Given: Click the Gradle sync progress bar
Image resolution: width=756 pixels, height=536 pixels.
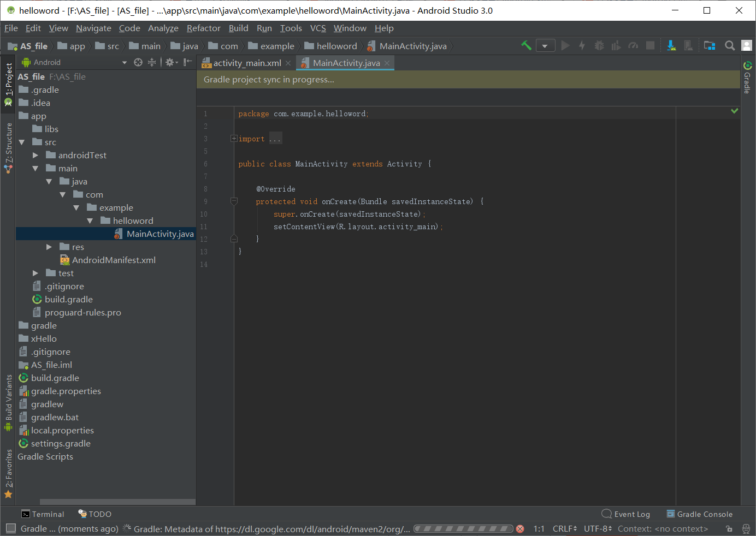Looking at the screenshot, I should coord(463,528).
